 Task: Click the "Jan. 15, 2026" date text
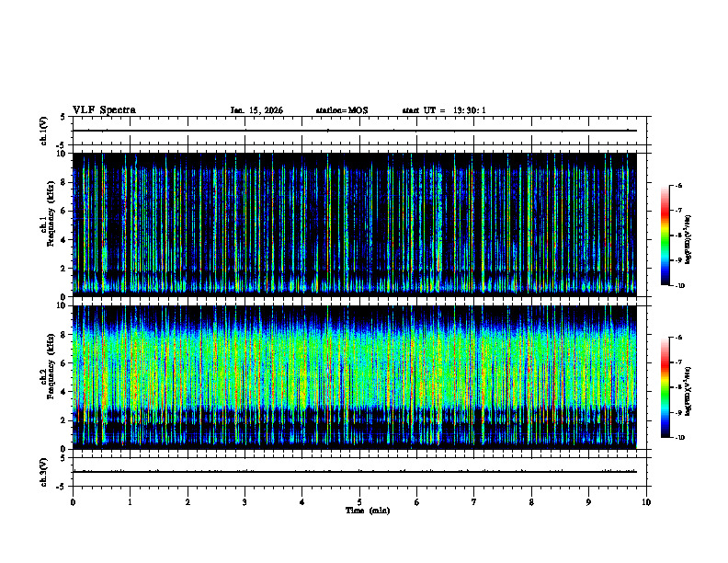pos(256,110)
